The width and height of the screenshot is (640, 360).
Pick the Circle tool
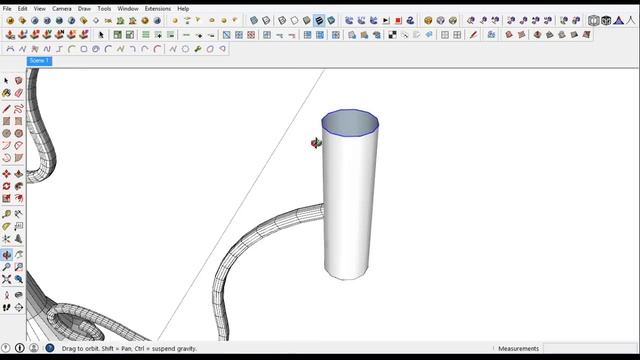tap(6, 133)
